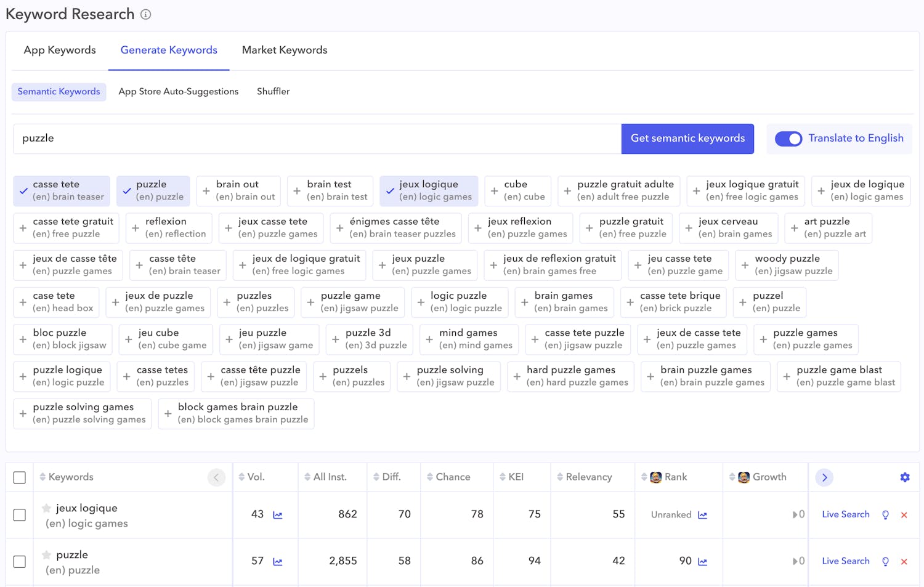This screenshot has width=924, height=587.
Task: Collapse the Keywords column using the left chevron
Action: [216, 477]
